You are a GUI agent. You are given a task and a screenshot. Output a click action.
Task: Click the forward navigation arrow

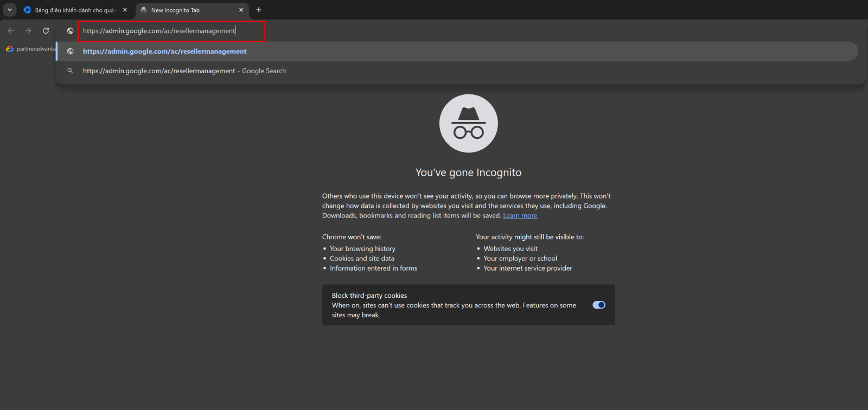pyautogui.click(x=28, y=31)
